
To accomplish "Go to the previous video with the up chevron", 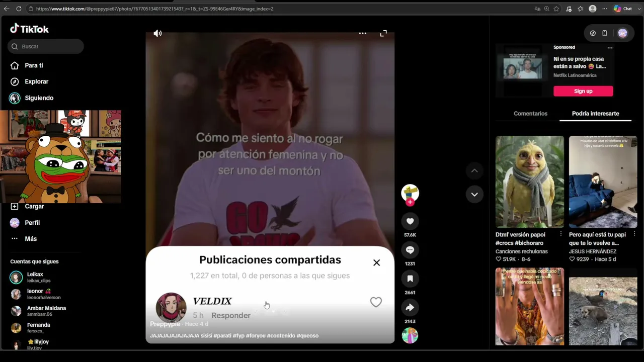I will 474,171.
